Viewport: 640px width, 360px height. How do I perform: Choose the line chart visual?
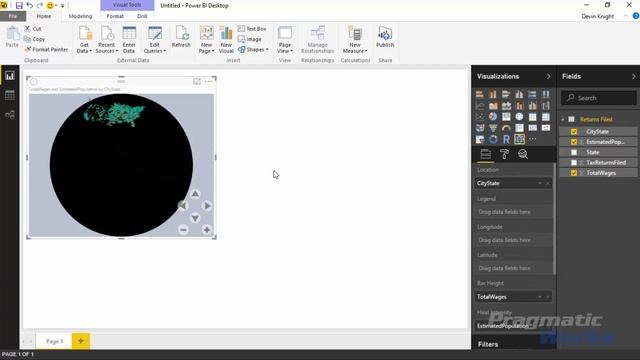(480, 106)
